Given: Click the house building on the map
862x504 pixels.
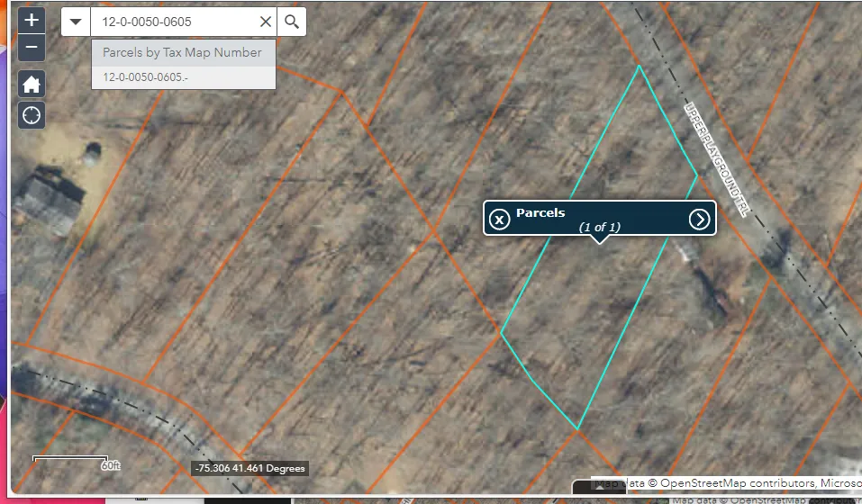Looking at the screenshot, I should click(x=50, y=200).
